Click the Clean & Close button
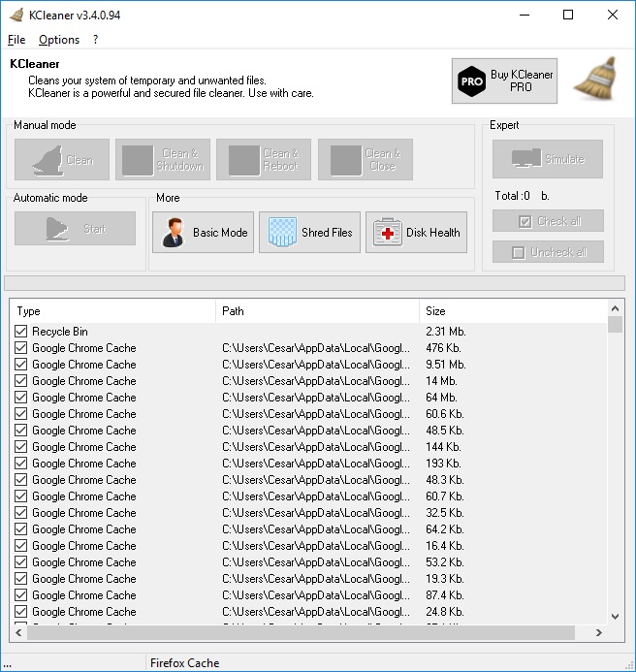636x672 pixels. point(366,159)
